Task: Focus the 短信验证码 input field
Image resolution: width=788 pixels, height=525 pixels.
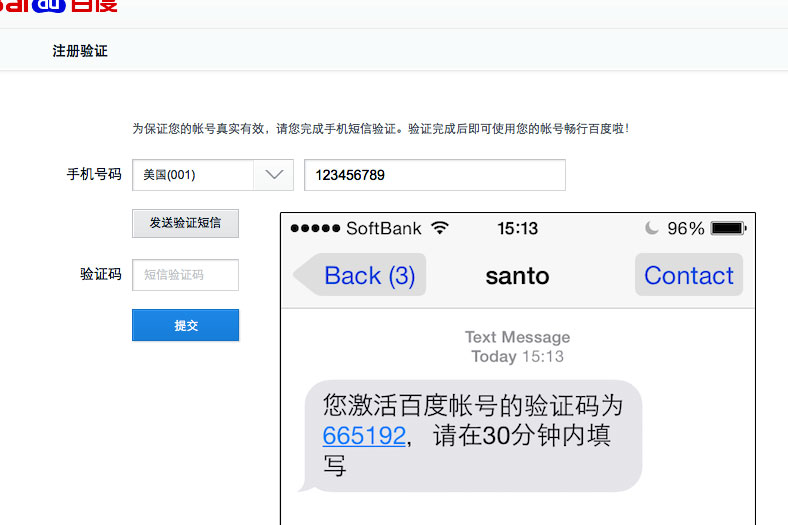Action: click(185, 275)
